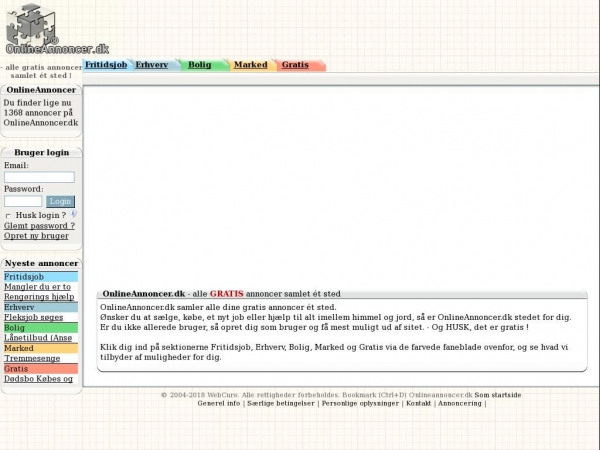Open the 'Tremmesenge' ad

(32, 358)
